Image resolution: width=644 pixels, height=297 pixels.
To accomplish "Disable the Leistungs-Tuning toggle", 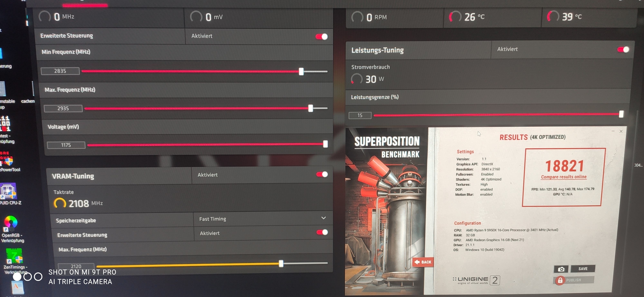I will tap(623, 49).
